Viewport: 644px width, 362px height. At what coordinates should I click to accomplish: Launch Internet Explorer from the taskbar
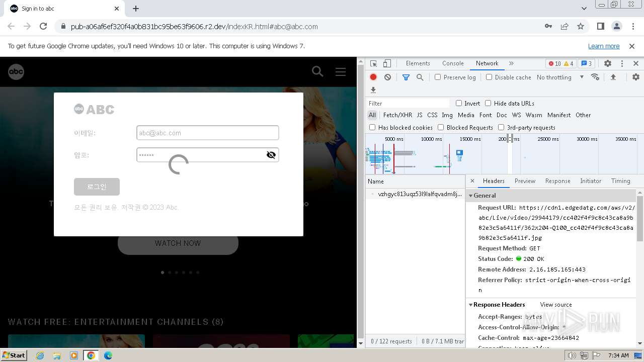click(x=40, y=355)
